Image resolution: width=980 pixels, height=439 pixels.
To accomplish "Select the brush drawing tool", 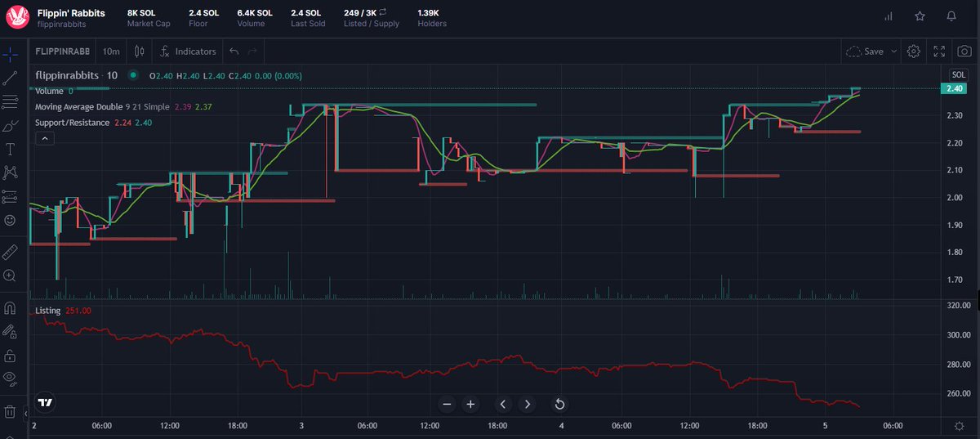I will click(10, 126).
